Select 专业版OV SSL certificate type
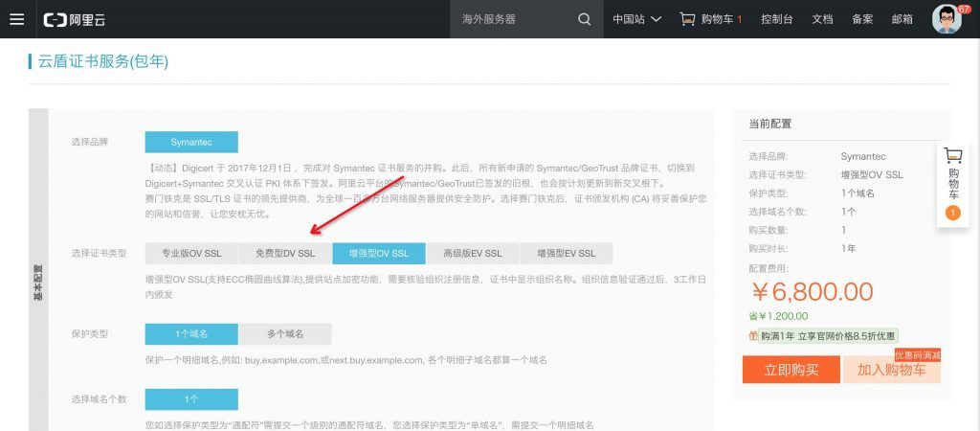The image size is (980, 431). coord(191,254)
